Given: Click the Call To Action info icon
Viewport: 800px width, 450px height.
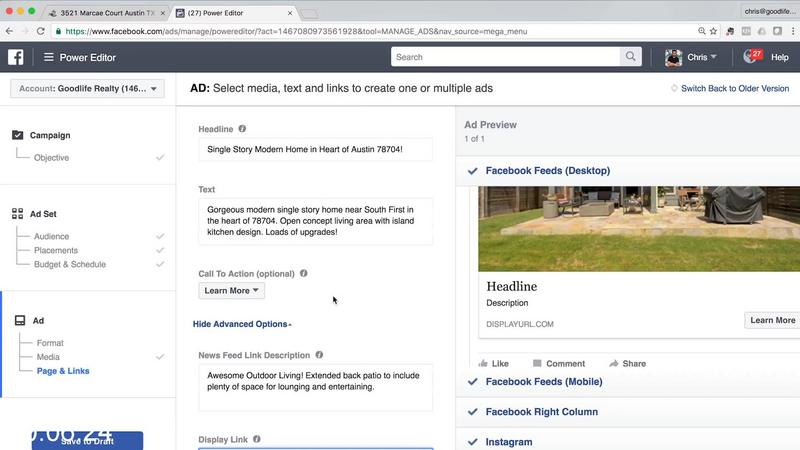Looking at the screenshot, I should 304,273.
